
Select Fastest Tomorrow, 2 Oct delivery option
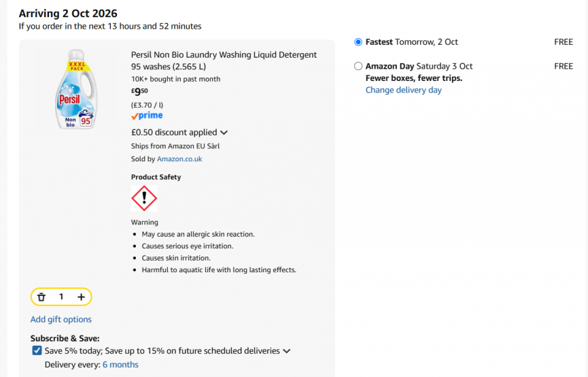(x=358, y=42)
